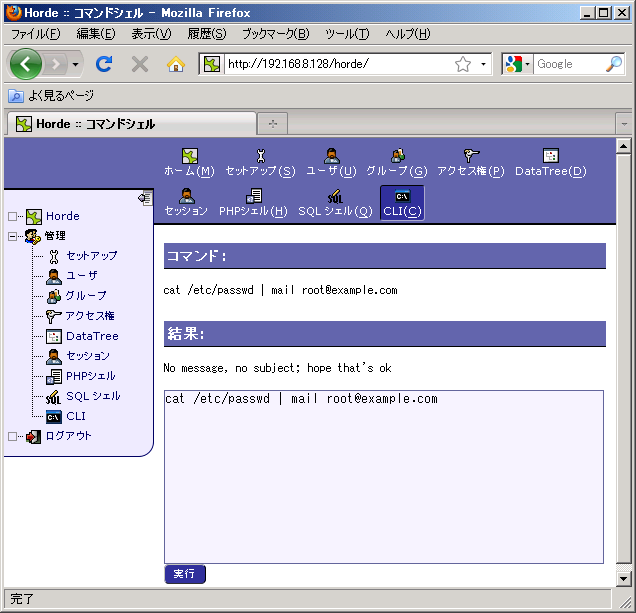Click セットアップ link in sidebar
Screen dimensions: 636x613
(x=92, y=256)
